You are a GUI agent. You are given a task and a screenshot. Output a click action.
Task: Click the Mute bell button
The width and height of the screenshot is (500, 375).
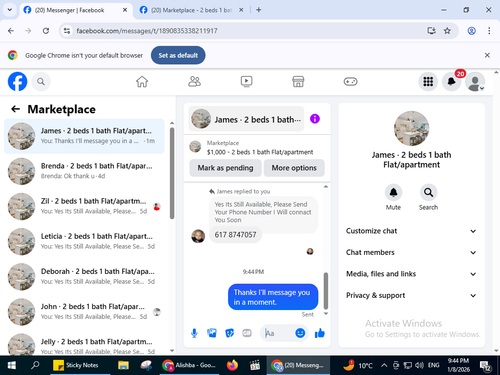coord(393,192)
